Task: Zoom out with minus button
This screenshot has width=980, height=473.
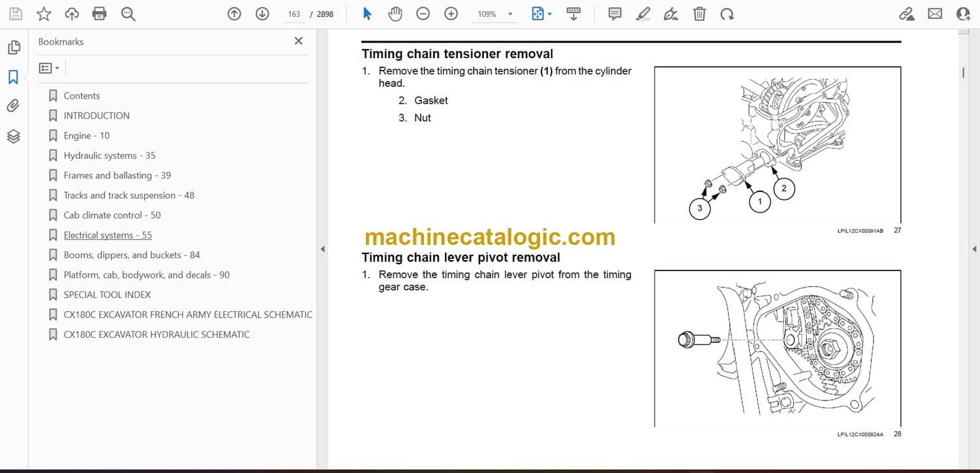Action: pyautogui.click(x=423, y=14)
